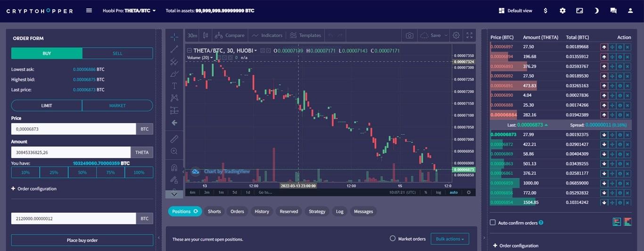Viewport: 644px width, 251px height.
Task: Click the Price input field
Action: coord(74,129)
